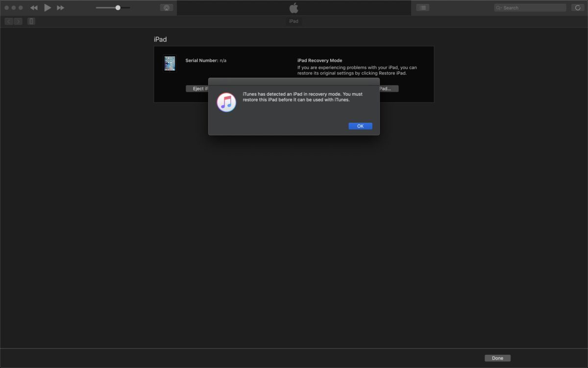Select the iPad tab in the navigation bar

[x=294, y=21]
